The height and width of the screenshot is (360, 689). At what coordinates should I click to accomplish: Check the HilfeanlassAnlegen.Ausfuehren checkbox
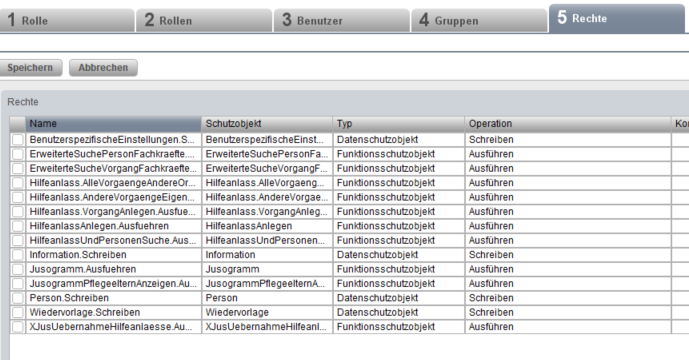click(x=18, y=226)
